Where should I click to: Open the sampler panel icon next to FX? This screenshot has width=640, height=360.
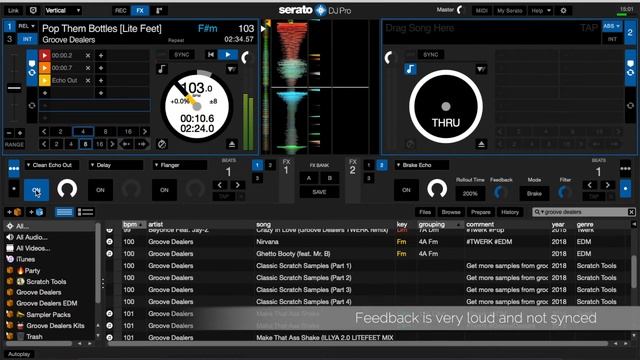tap(159, 10)
